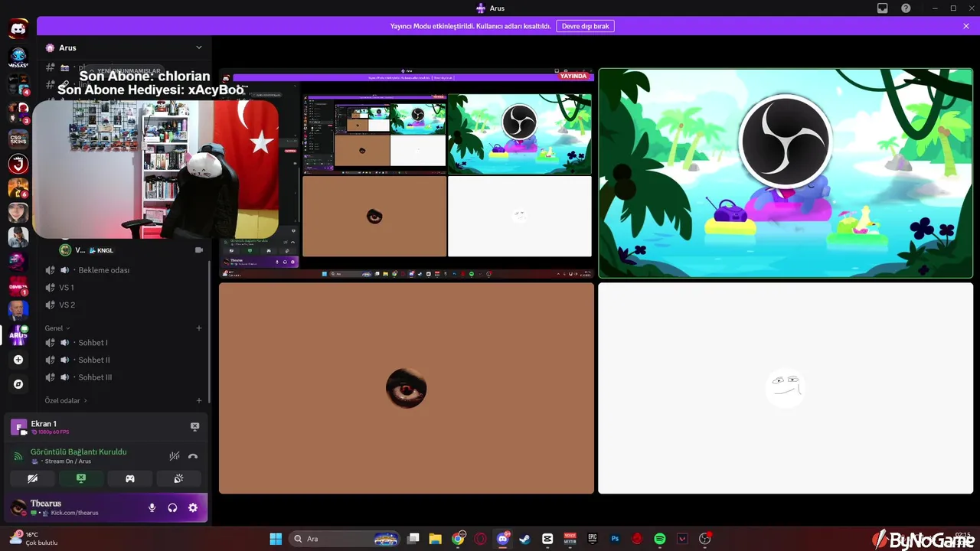
Task: Join the Bekleme odası voice channel
Action: coord(123,270)
